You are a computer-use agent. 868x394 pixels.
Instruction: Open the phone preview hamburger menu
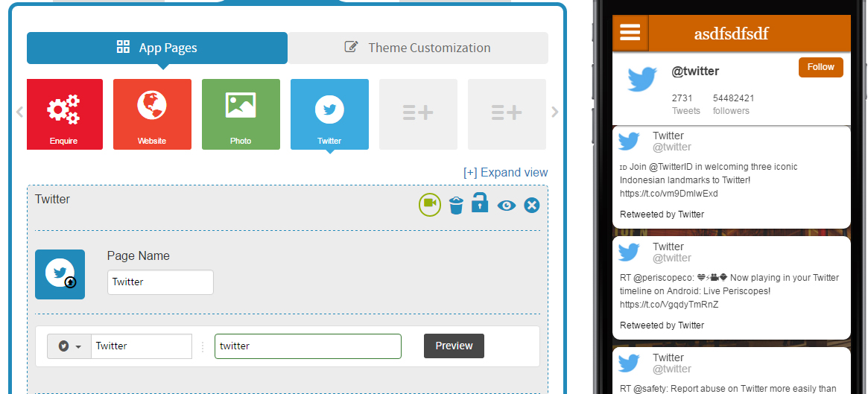pyautogui.click(x=630, y=32)
